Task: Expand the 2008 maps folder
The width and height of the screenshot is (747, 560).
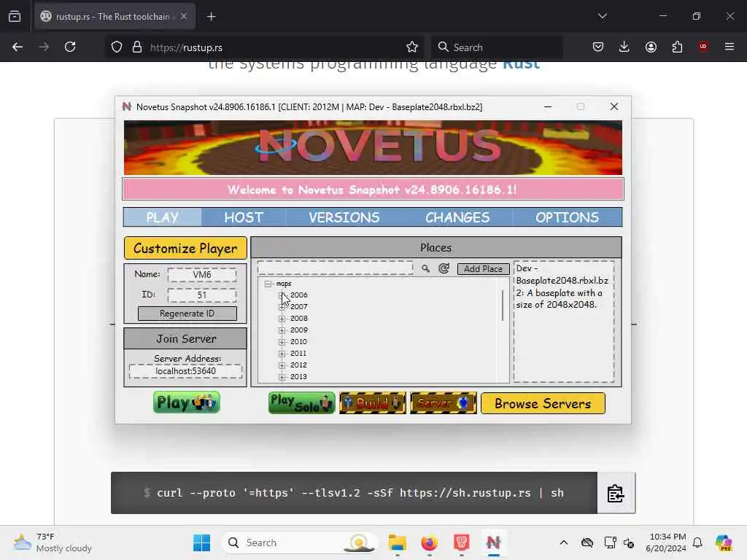Action: (282, 319)
